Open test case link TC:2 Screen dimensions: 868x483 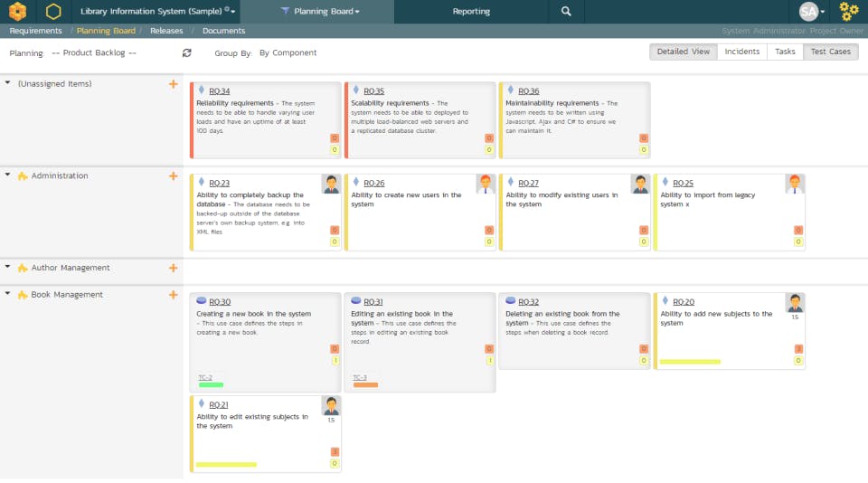click(205, 378)
